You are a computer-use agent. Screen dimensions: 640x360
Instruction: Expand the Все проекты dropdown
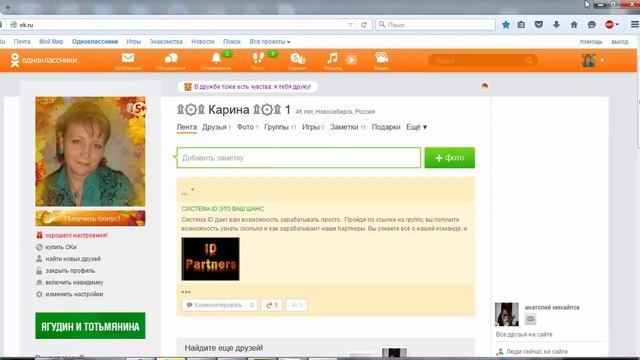coord(270,42)
